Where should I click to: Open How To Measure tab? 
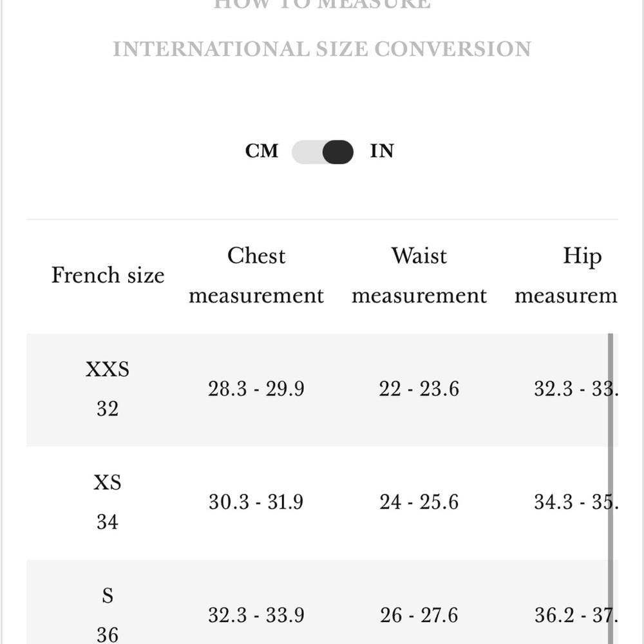[x=322, y=4]
